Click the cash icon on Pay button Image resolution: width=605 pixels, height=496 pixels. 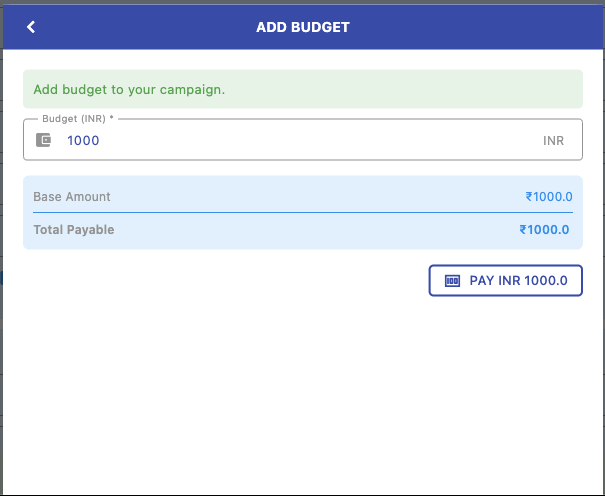pyautogui.click(x=452, y=281)
